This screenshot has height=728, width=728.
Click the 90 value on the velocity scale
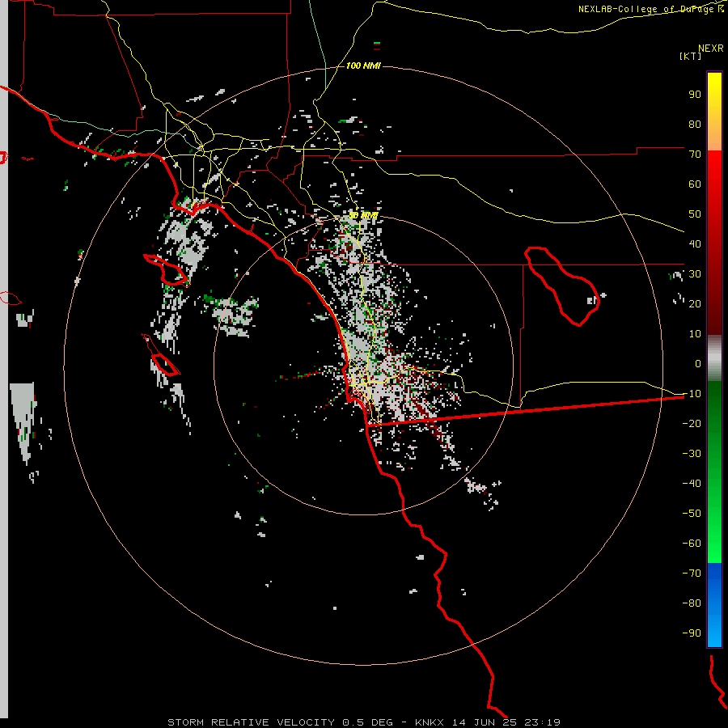(695, 95)
